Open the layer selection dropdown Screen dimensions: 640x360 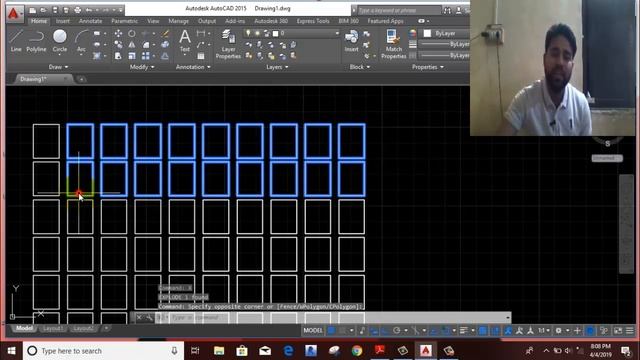pyautogui.click(x=337, y=33)
